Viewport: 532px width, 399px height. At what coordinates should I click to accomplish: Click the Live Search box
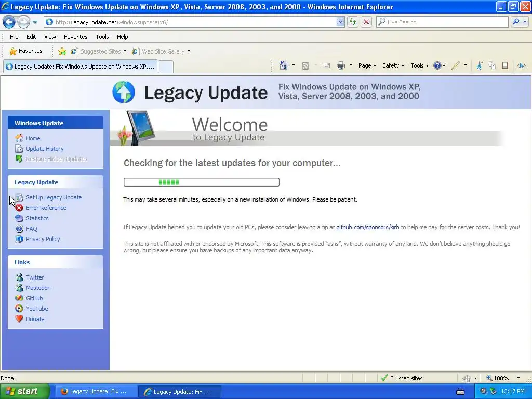pos(443,22)
